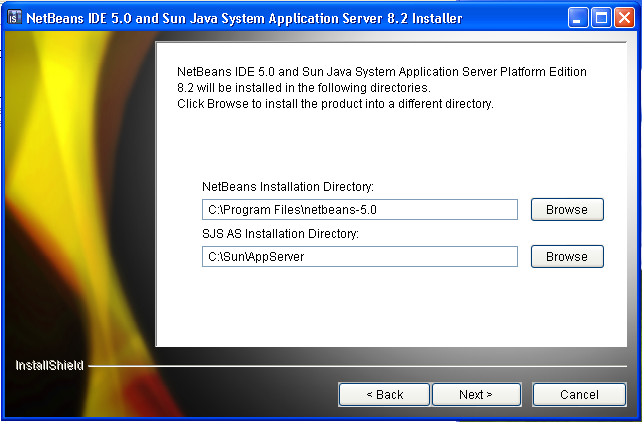
Task: Browse for SJS AS installation directory
Action: tap(567, 257)
